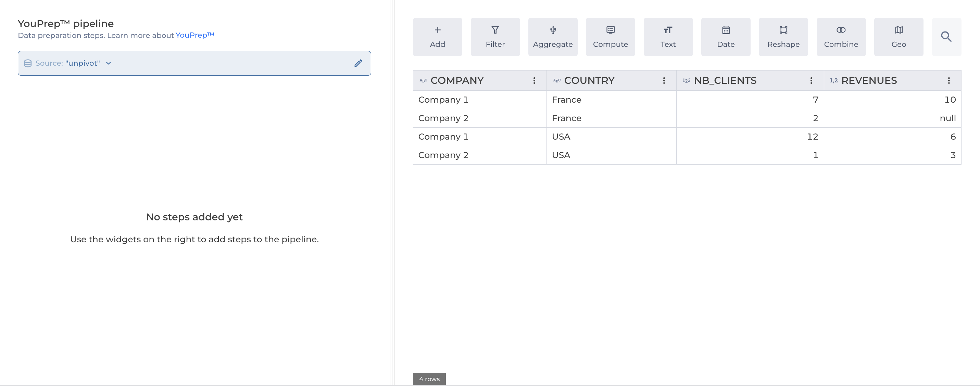Viewport: 980px width, 386px height.
Task: Open the Add step widget
Action: [x=437, y=37]
